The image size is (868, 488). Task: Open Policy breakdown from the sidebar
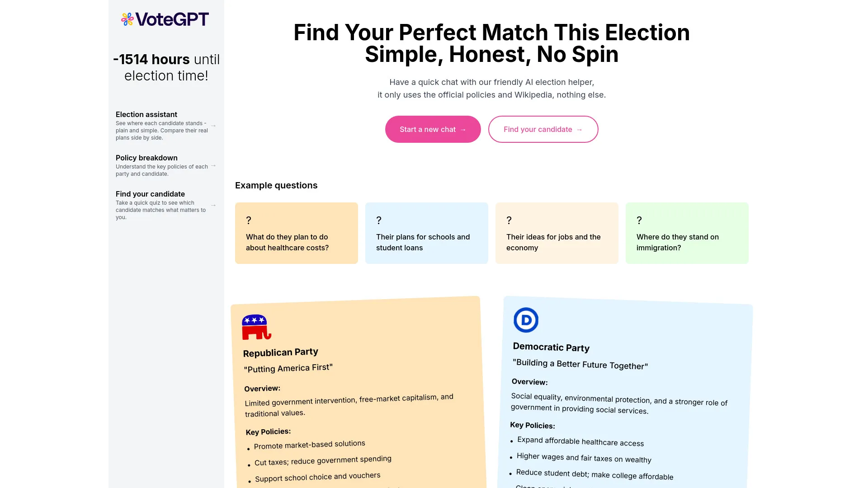[x=146, y=158]
